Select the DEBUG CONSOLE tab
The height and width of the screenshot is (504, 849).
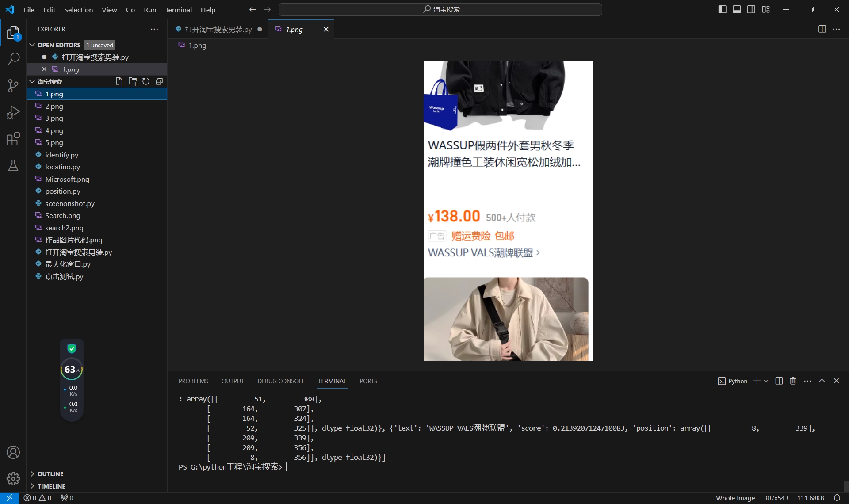coord(281,380)
